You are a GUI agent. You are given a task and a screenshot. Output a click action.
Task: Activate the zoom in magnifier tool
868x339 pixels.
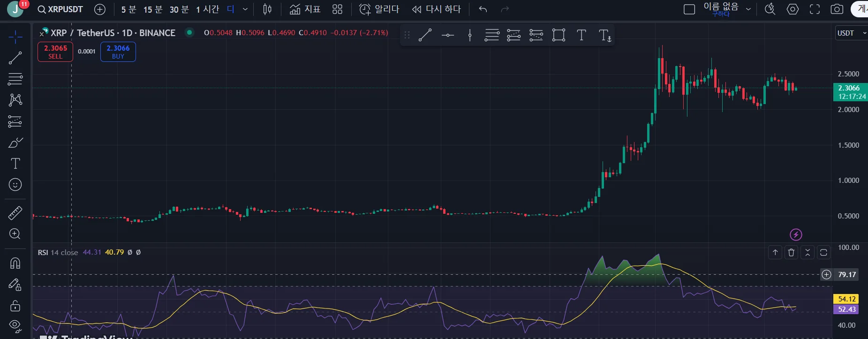(x=15, y=234)
